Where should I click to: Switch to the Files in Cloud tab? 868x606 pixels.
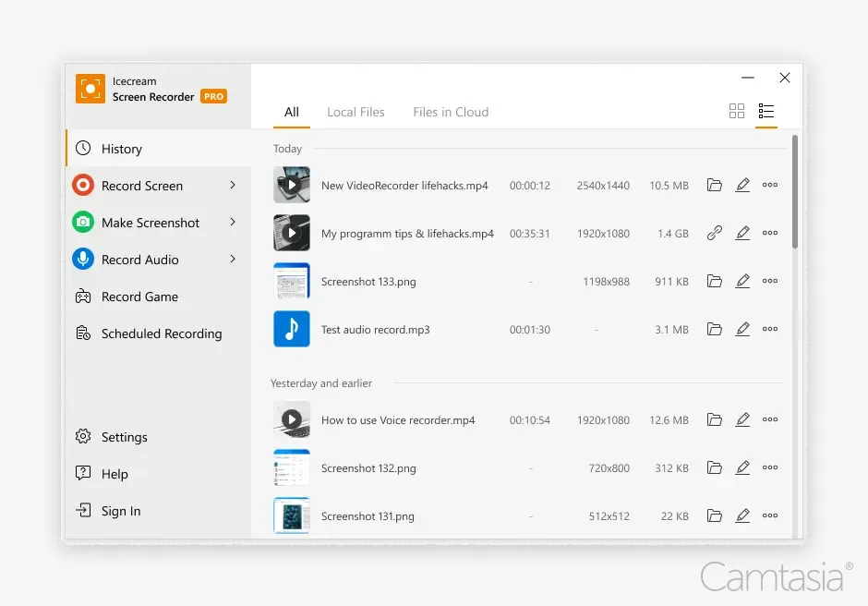tap(451, 112)
